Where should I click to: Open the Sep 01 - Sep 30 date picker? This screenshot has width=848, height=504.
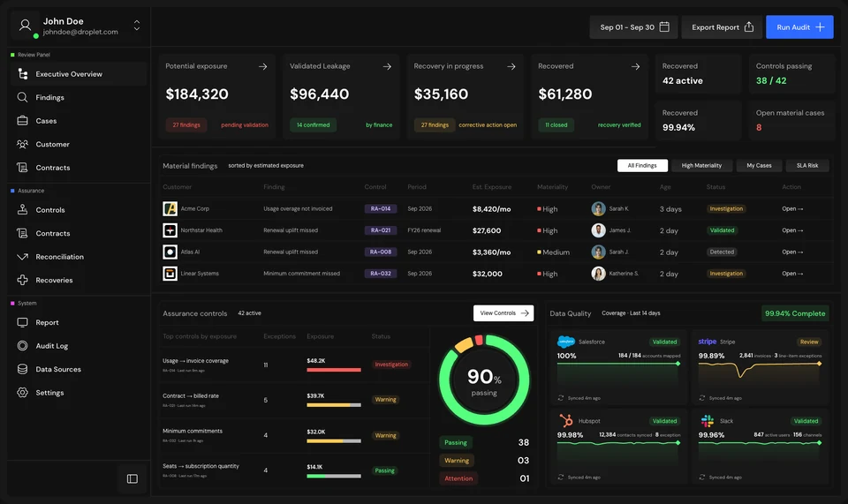point(634,27)
